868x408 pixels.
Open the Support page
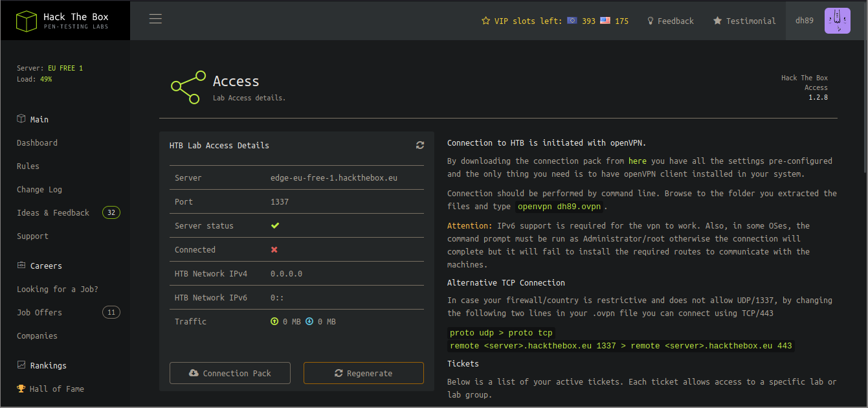pyautogui.click(x=32, y=236)
